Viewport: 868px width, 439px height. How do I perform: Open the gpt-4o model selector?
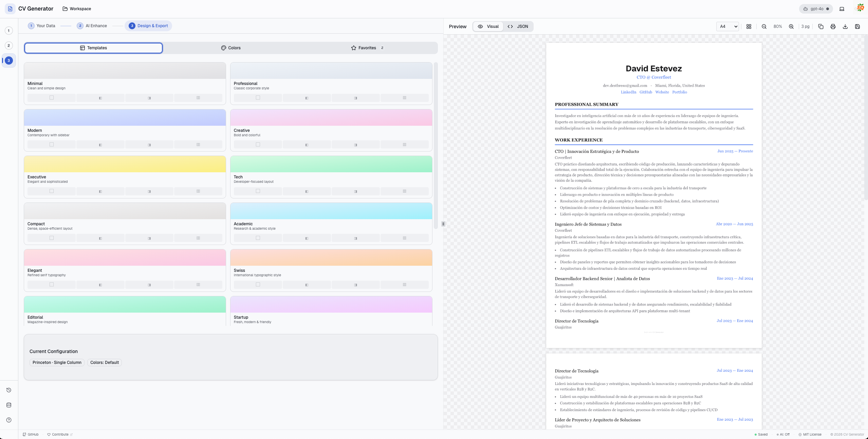pos(816,8)
